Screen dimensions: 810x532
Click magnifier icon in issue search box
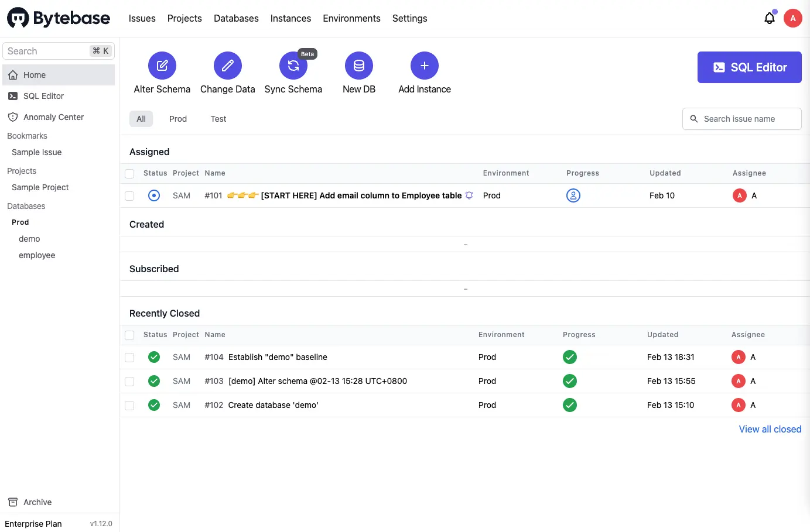[694, 119]
